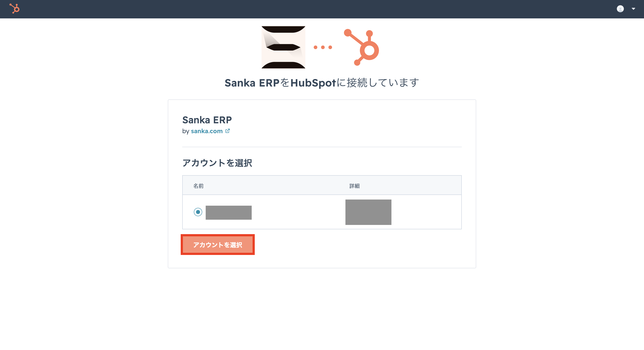
Task: Click the large orange HubSpot logo
Action: (362, 47)
